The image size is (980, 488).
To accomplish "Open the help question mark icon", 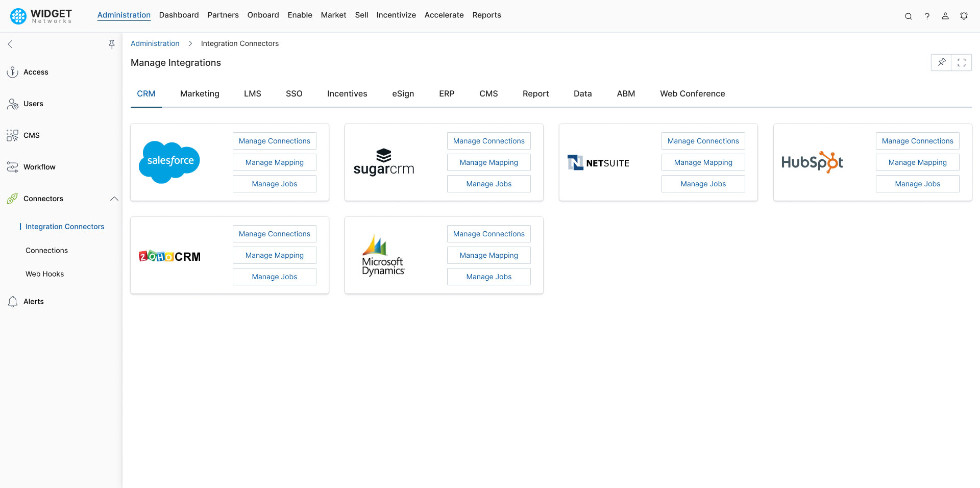I will click(927, 16).
